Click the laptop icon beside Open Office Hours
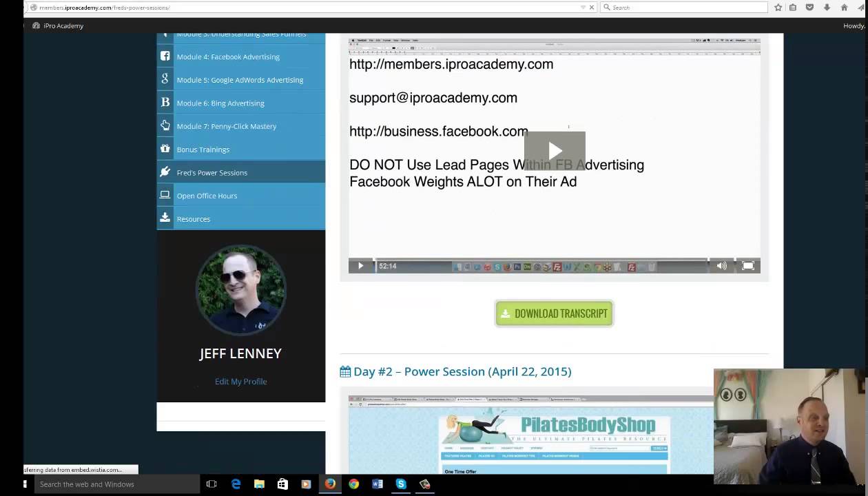The height and width of the screenshot is (496, 868). [x=165, y=195]
